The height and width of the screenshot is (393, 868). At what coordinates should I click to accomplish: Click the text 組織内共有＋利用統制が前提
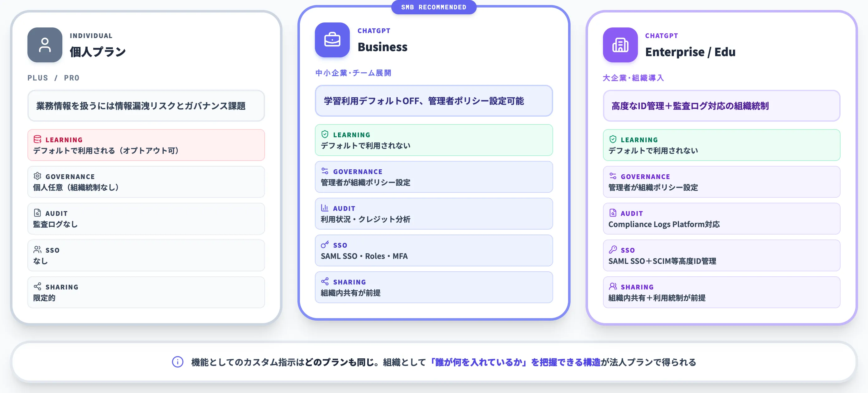[x=657, y=298]
